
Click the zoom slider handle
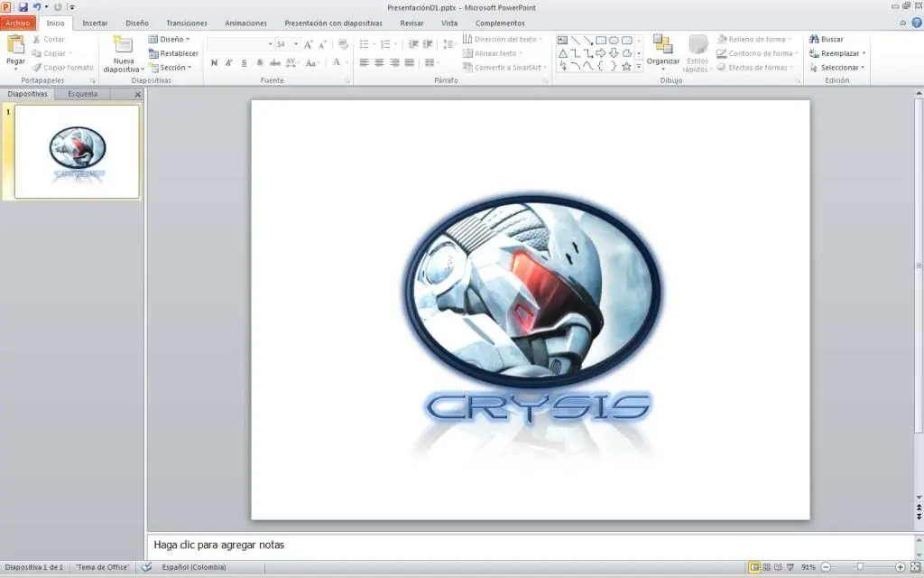pyautogui.click(x=860, y=567)
